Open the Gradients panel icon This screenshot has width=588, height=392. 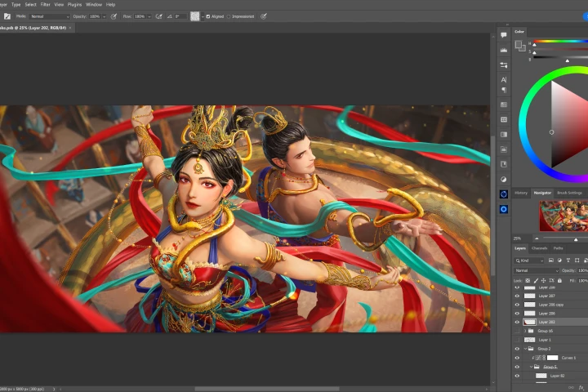point(504,134)
